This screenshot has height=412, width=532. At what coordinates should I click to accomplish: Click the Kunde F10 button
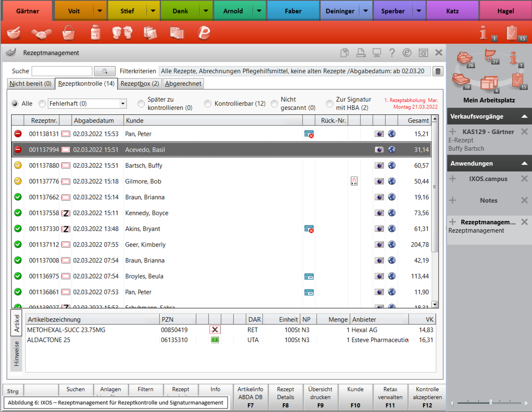356,397
